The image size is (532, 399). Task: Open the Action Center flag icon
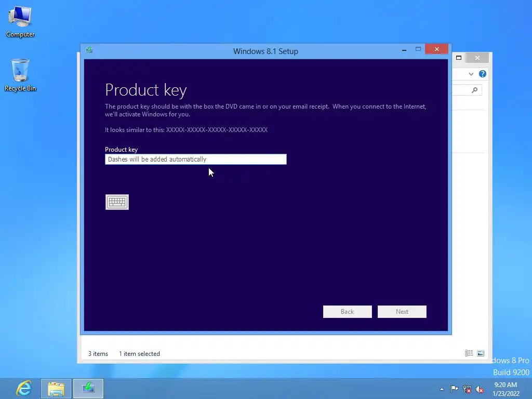pyautogui.click(x=454, y=389)
